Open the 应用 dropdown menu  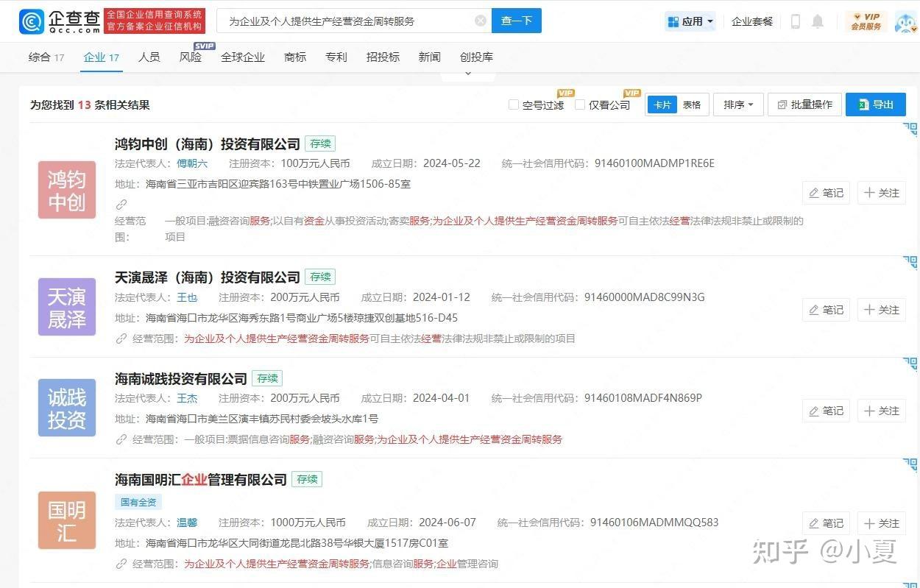689,21
